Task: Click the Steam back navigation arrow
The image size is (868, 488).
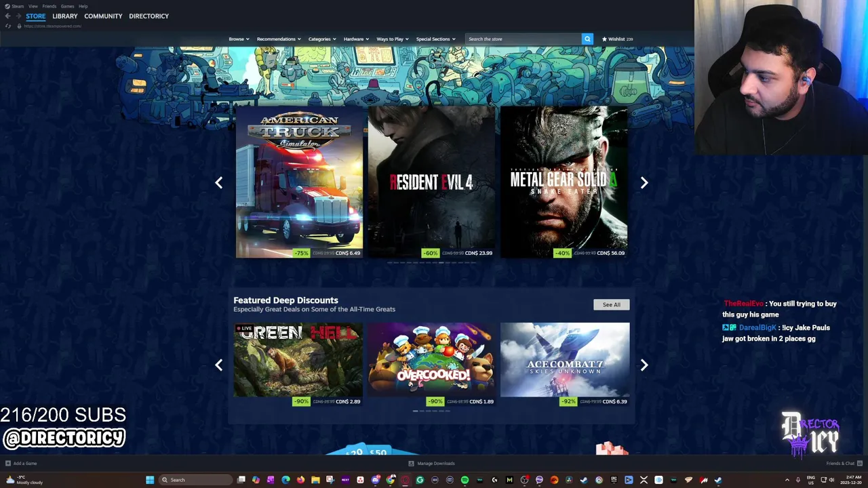Action: coord(7,16)
